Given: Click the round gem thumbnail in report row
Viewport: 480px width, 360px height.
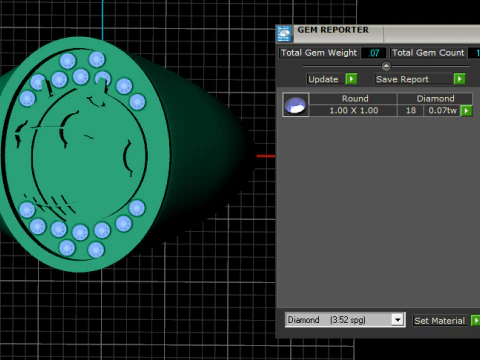Looking at the screenshot, I should [x=296, y=105].
